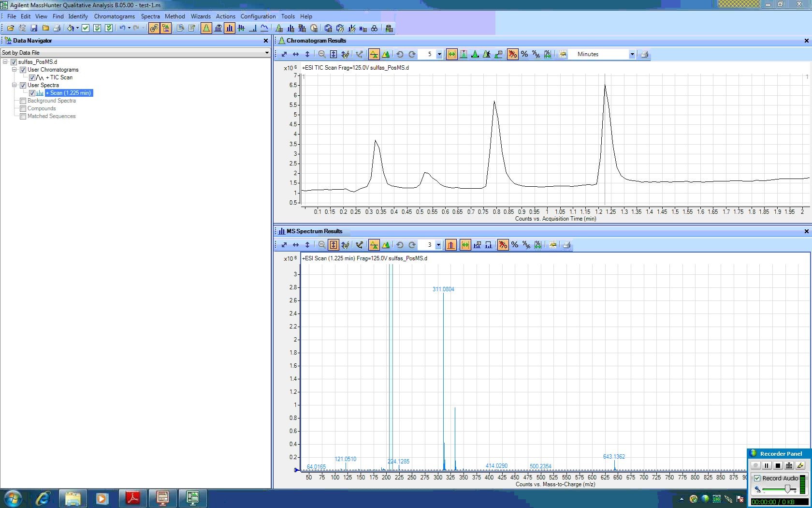
Task: Open the undo history dropdown arrow
Action: tap(129, 28)
